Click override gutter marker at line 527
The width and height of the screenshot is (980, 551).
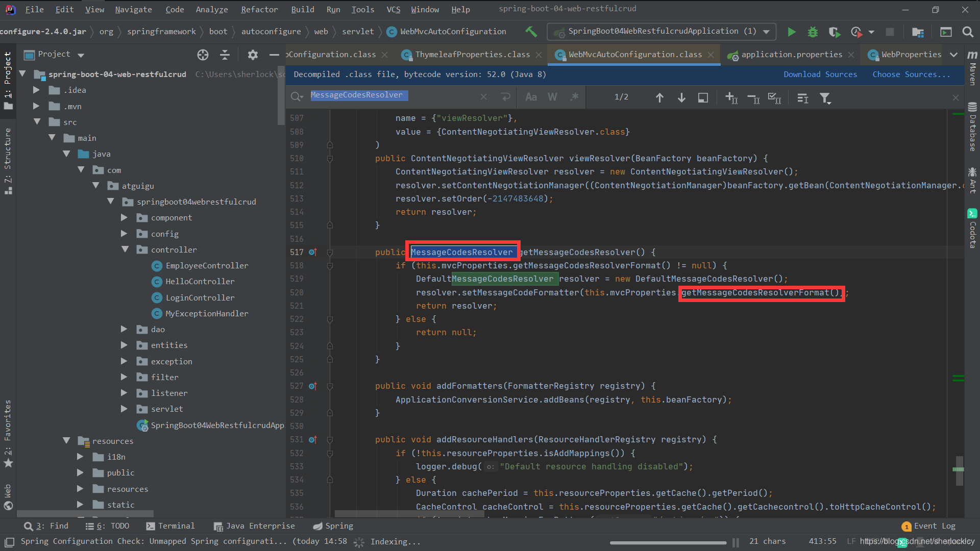coord(313,386)
